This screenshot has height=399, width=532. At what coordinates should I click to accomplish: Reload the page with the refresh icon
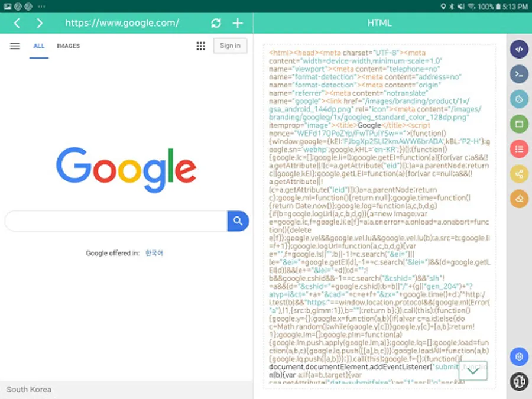tap(216, 23)
